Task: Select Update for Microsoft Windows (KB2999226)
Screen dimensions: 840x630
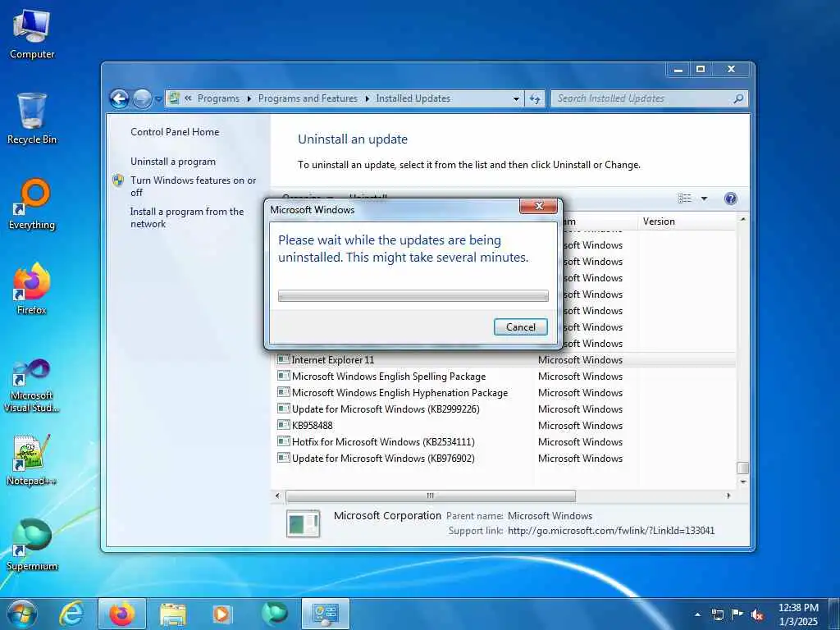Action: point(506,409)
